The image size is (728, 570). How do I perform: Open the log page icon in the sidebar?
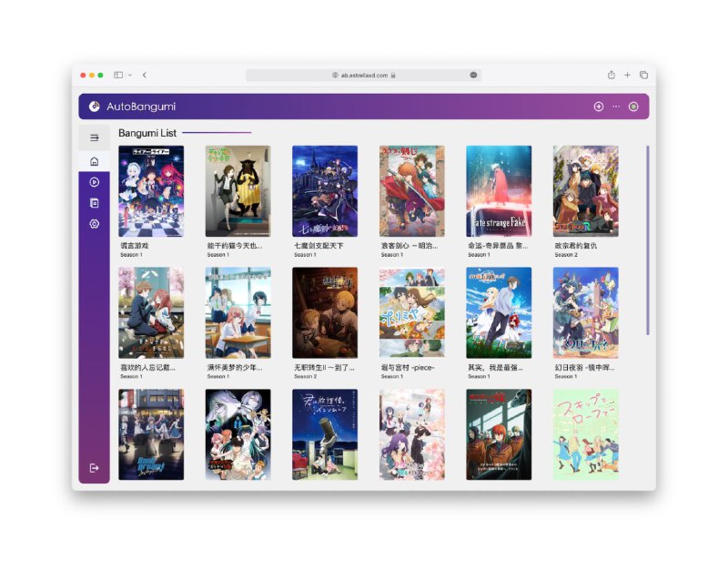tap(94, 203)
